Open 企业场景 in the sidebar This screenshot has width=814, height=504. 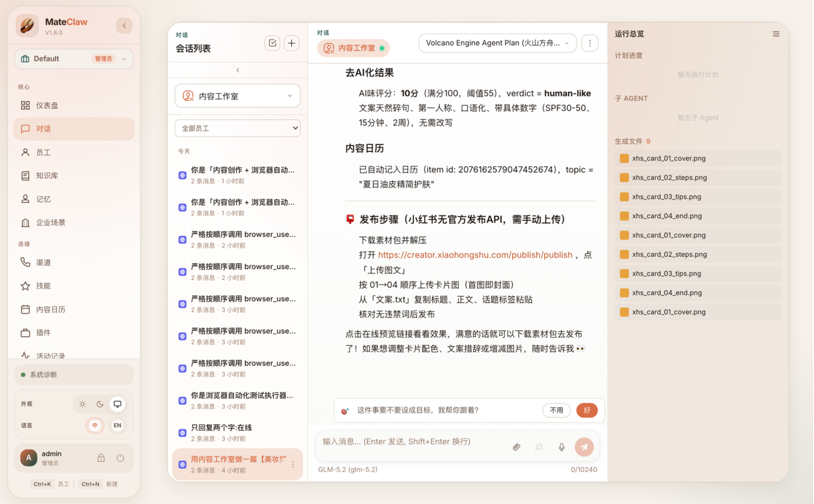click(x=74, y=222)
